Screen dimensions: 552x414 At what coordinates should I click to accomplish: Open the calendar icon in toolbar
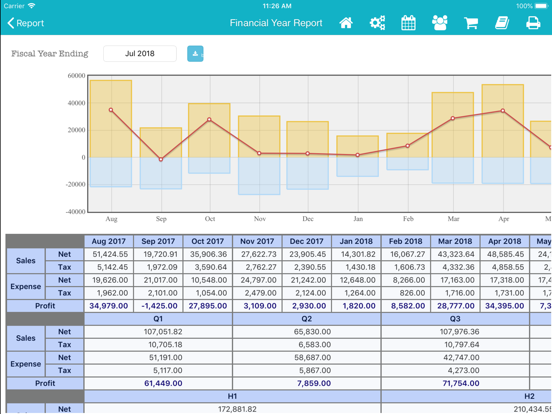click(x=408, y=23)
